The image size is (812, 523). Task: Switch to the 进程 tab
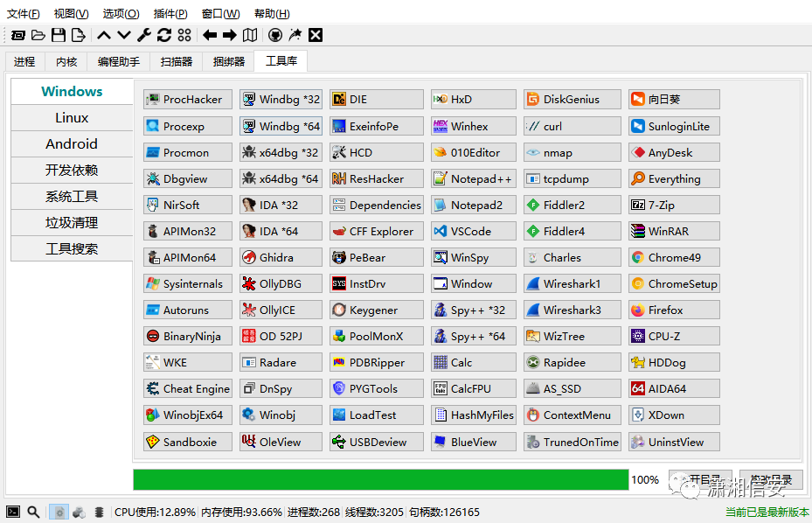[x=24, y=62]
